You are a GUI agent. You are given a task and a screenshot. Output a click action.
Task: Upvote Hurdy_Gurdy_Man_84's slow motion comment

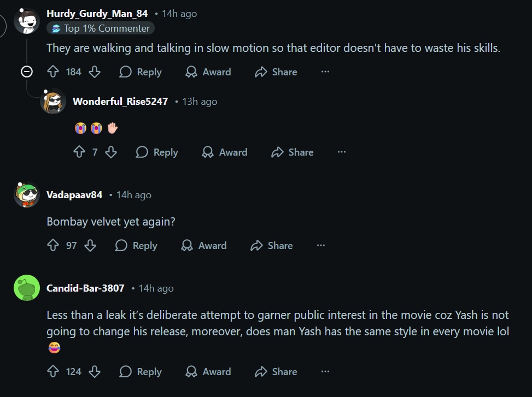click(53, 72)
